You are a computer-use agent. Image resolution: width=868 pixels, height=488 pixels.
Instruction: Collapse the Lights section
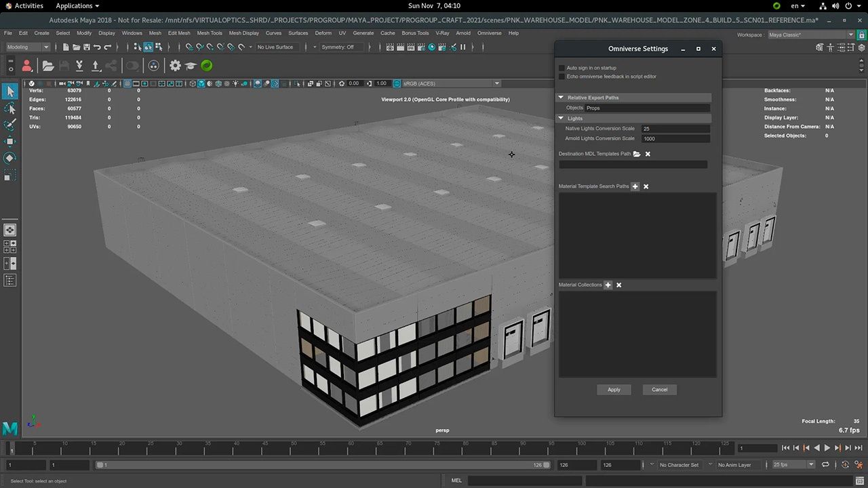point(561,119)
